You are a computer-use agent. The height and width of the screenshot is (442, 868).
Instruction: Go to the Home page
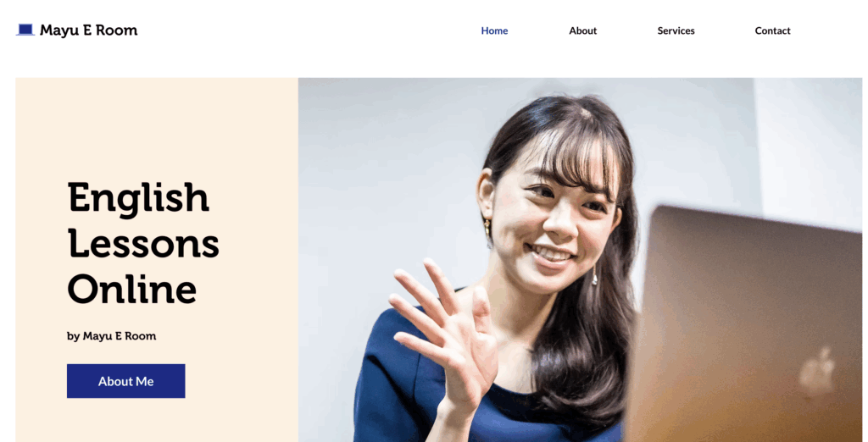click(x=494, y=31)
